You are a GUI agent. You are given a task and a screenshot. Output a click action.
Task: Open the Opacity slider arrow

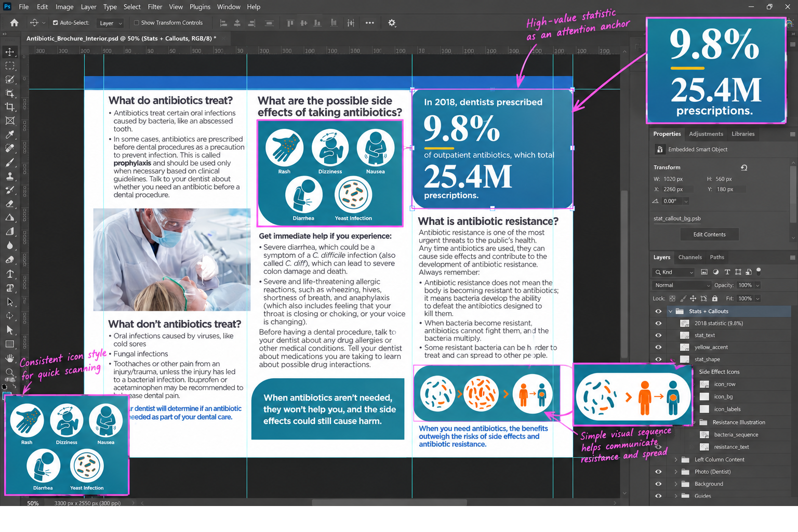click(x=757, y=285)
